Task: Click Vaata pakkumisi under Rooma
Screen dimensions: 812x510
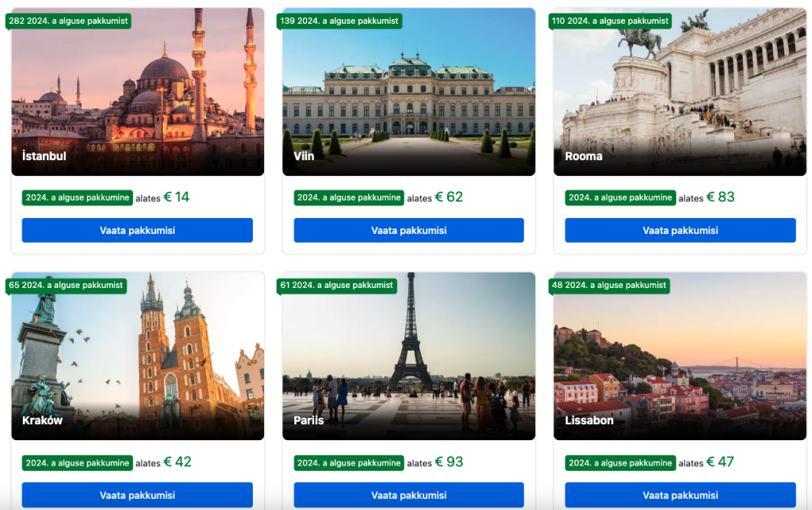Action: [x=680, y=230]
